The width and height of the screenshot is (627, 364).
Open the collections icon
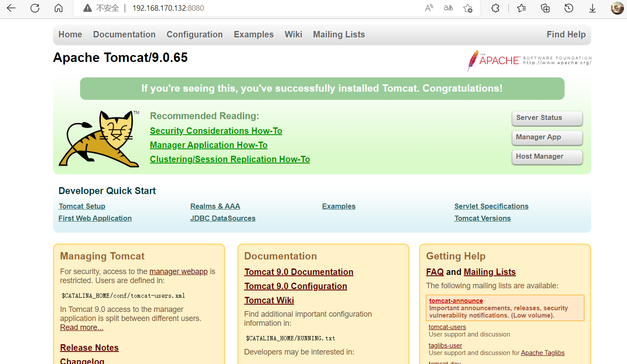pyautogui.click(x=545, y=8)
